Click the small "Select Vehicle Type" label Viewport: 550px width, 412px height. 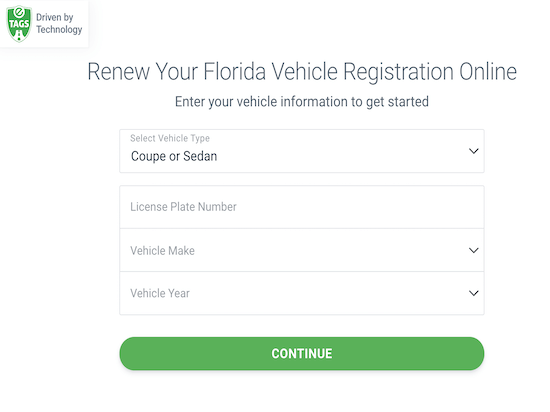[170, 138]
